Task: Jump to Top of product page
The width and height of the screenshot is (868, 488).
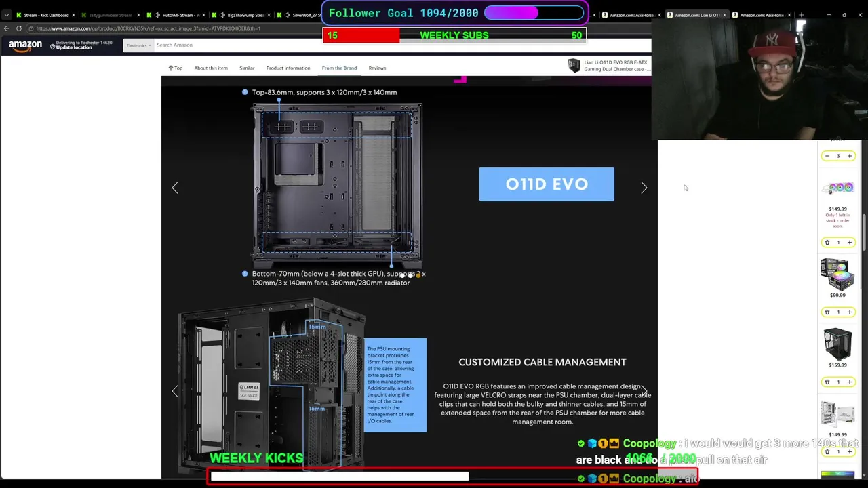Action: pyautogui.click(x=176, y=68)
